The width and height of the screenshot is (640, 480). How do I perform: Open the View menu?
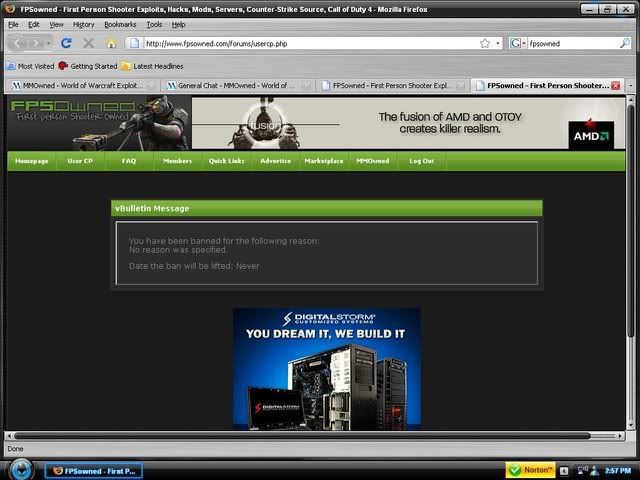click(x=56, y=24)
